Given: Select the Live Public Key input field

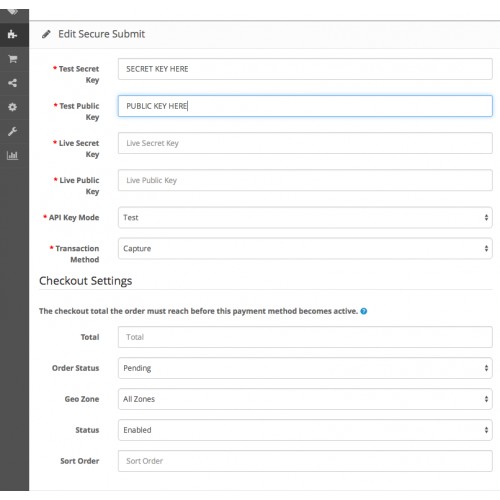Looking at the screenshot, I should point(305,180).
